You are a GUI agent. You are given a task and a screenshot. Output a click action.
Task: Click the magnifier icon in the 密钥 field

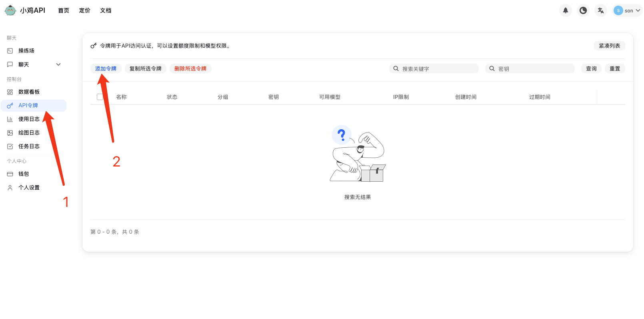[x=492, y=68]
